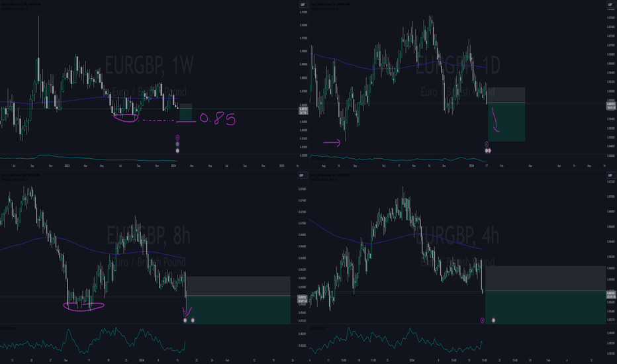Select the ATR indicator legend in the 4h chart
Viewport: 617px width, 364px height.
point(318,328)
